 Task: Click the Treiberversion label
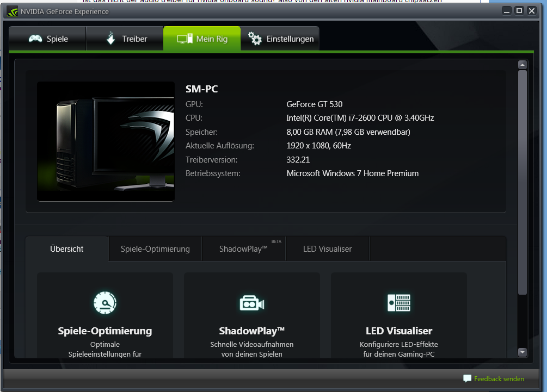click(211, 160)
